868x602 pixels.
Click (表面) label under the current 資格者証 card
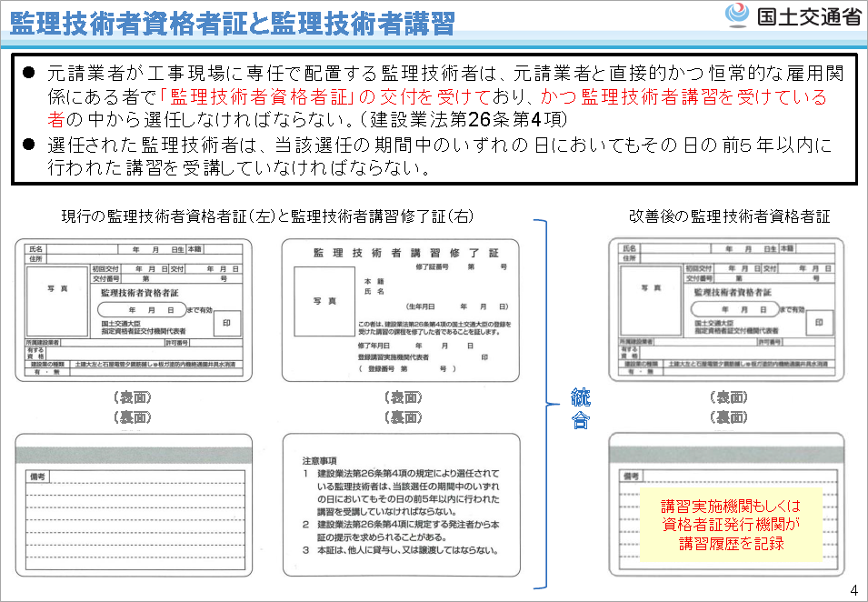click(x=133, y=397)
